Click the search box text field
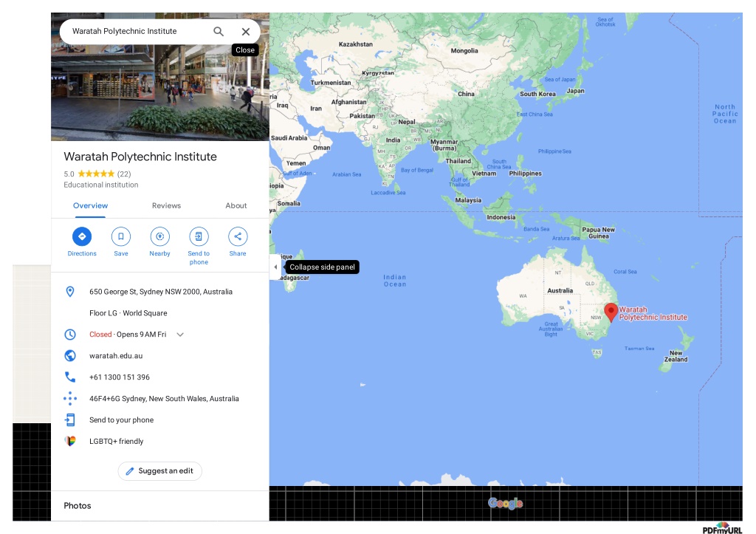The width and height of the screenshot is (756, 534). tap(137, 31)
